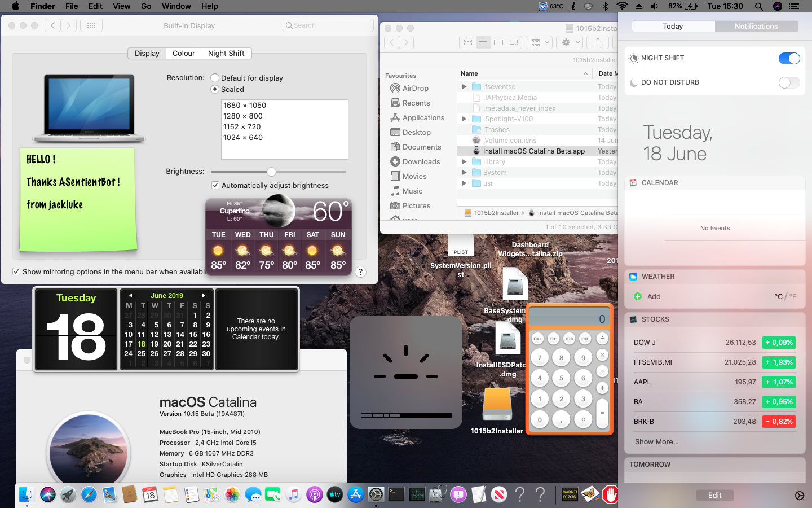Adjust the Brightness slider knob
Image resolution: width=812 pixels, height=508 pixels.
pos(272,172)
